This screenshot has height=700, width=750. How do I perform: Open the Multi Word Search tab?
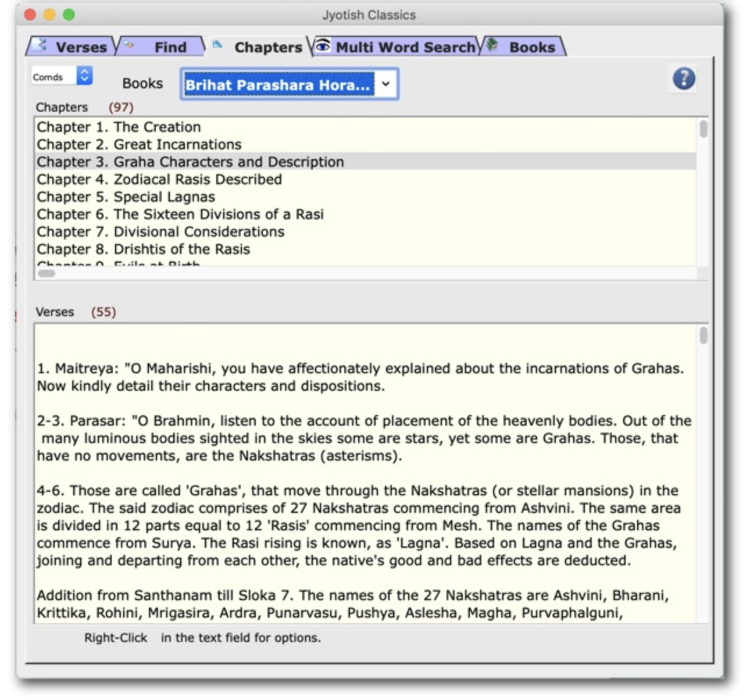point(405,47)
